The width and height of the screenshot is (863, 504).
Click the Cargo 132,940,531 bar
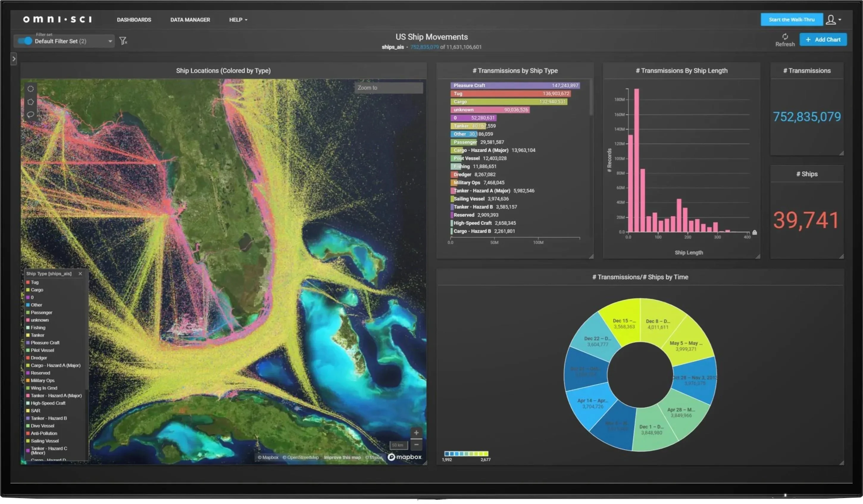(509, 102)
